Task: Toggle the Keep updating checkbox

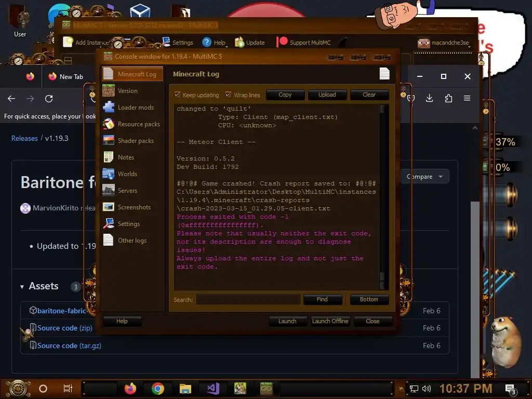Action: [x=177, y=95]
